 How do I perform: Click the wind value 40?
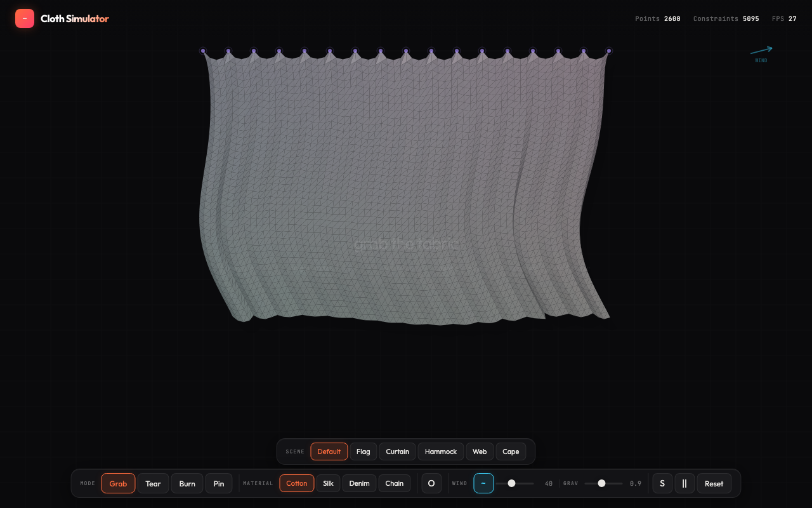click(549, 483)
